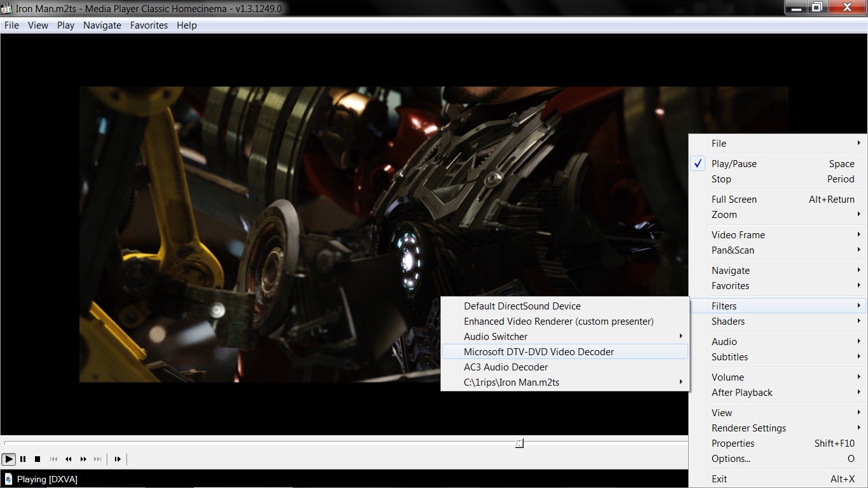This screenshot has height=488, width=868.
Task: Open the Navigate menu in the menu bar
Action: click(x=102, y=25)
